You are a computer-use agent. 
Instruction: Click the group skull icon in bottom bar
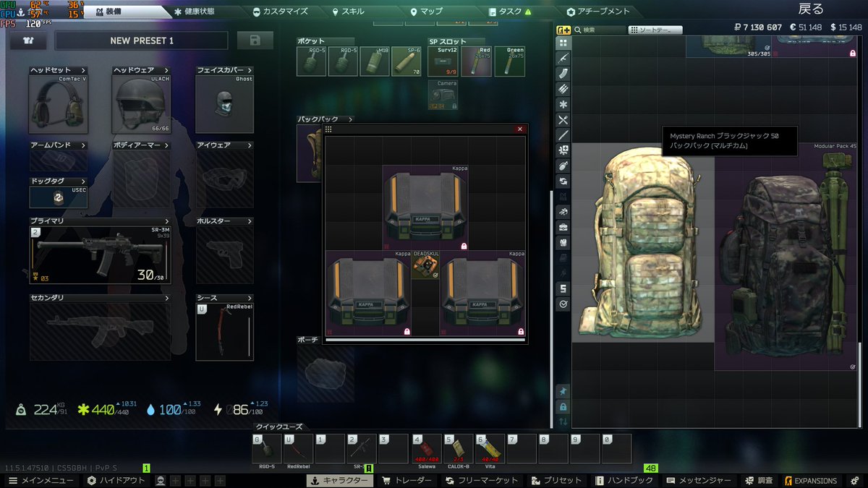click(161, 480)
